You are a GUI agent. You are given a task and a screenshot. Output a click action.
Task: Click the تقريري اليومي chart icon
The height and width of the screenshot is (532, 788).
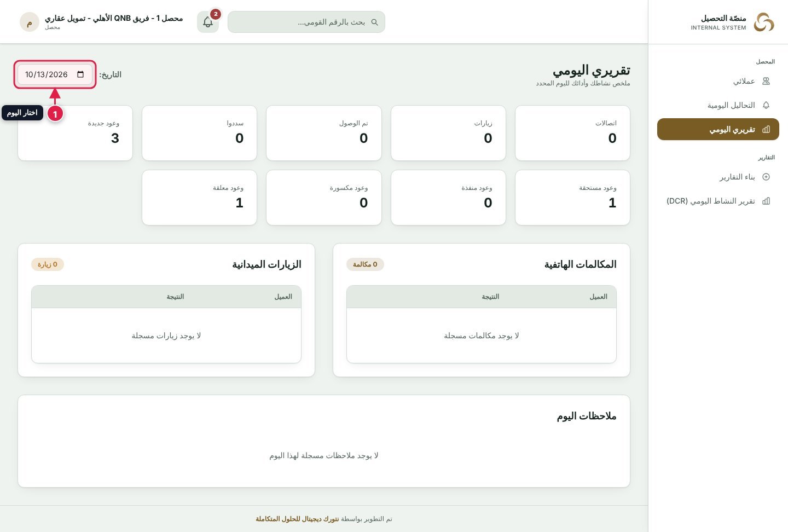766,129
